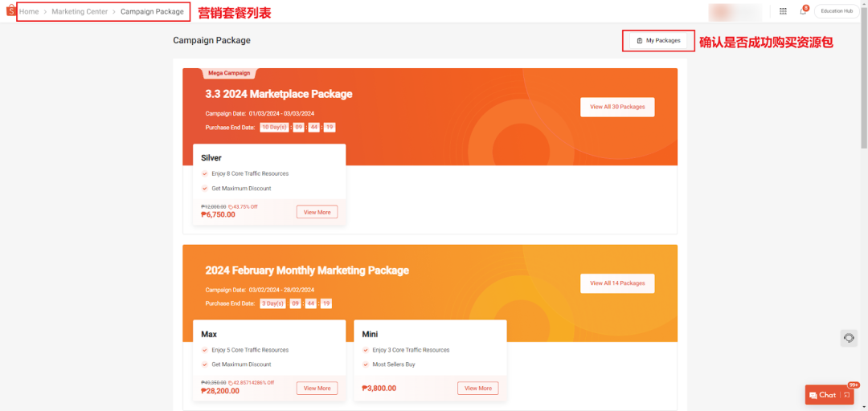The height and width of the screenshot is (411, 868).
Task: Click Enjoy 5 Core Traffic Resources
Action: [x=250, y=350]
